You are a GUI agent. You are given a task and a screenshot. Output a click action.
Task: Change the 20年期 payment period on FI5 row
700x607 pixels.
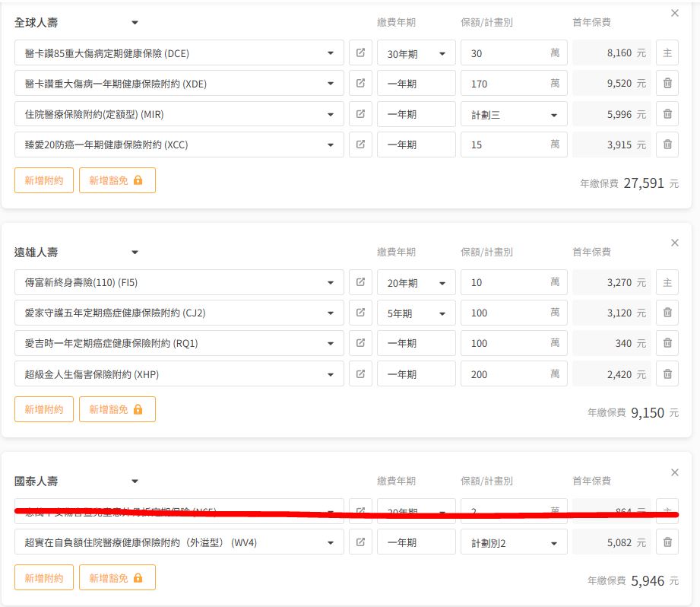pos(416,282)
